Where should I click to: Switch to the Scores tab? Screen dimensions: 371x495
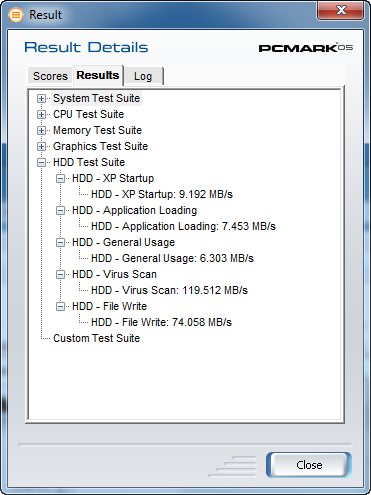pos(50,76)
